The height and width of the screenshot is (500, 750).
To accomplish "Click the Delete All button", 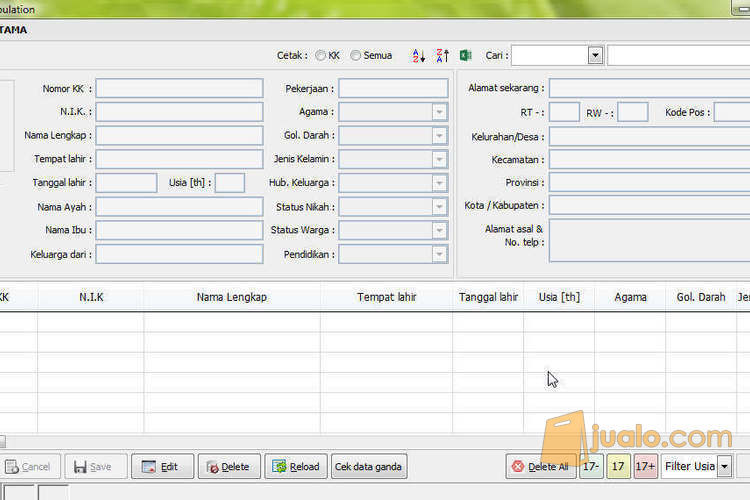I will 541,467.
